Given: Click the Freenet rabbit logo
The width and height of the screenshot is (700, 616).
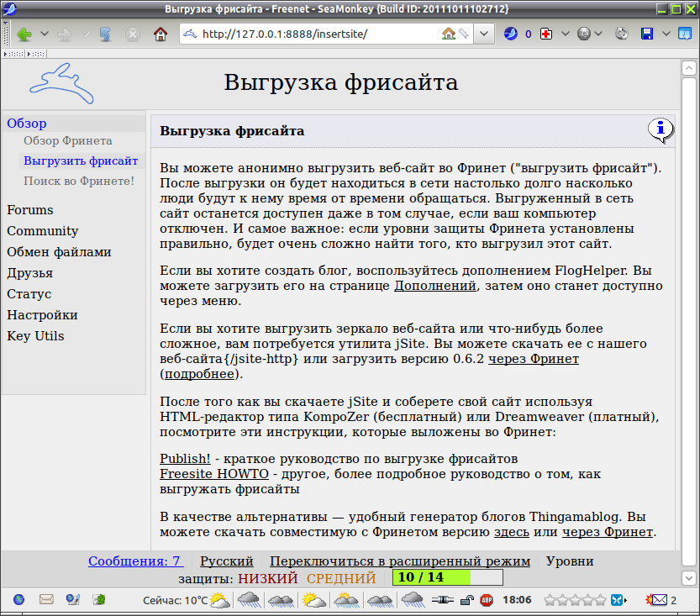Looking at the screenshot, I should (61, 83).
